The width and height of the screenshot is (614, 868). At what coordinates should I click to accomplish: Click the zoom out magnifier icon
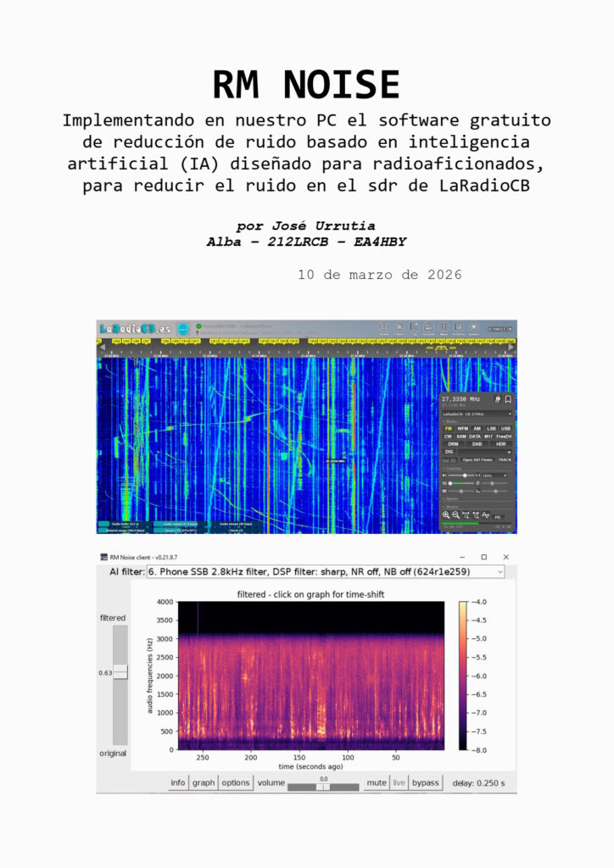[x=456, y=515]
